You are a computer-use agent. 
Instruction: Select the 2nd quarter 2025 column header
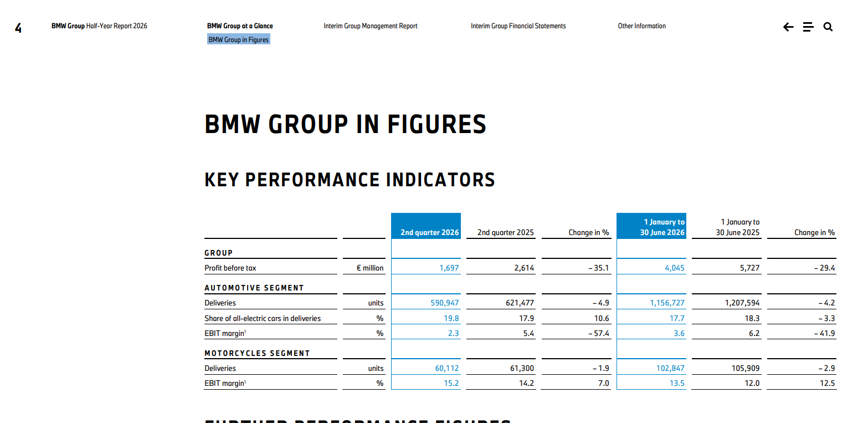click(506, 233)
